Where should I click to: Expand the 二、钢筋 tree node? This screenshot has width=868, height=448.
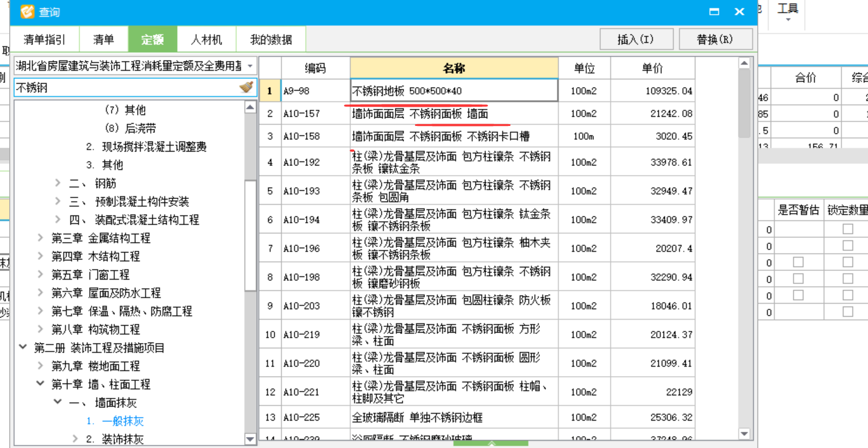pos(57,183)
